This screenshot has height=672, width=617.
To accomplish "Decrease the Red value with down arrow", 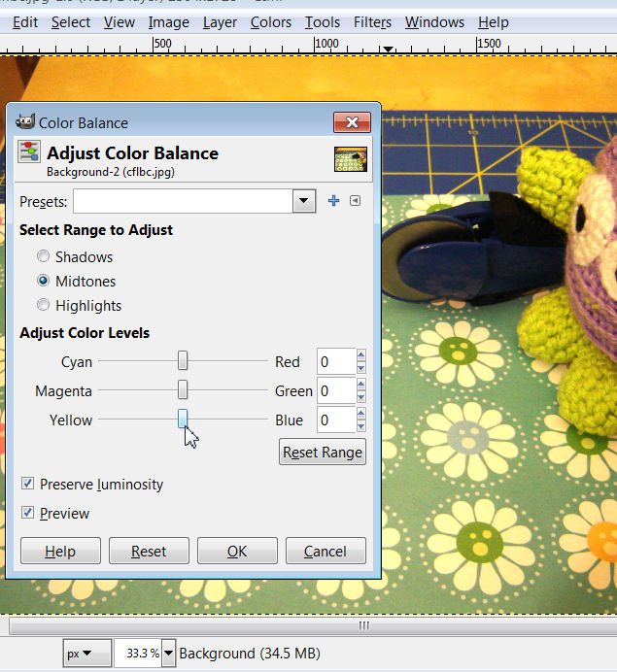I will 361,368.
